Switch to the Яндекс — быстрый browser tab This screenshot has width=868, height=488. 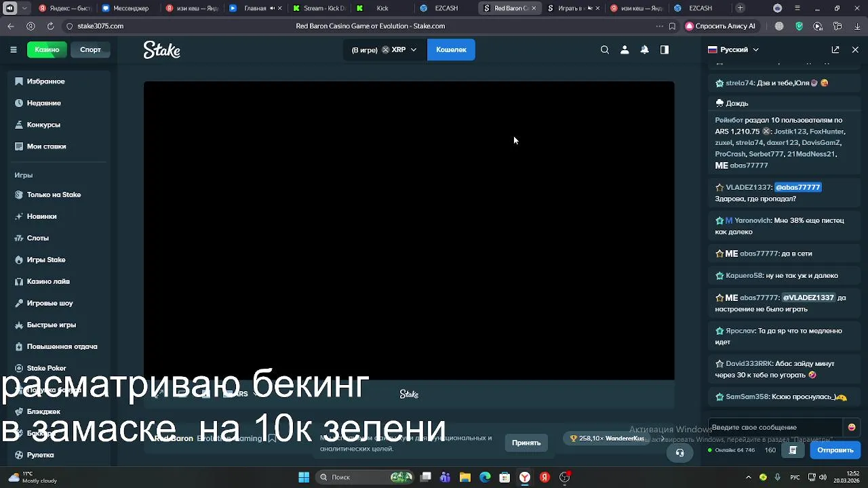(x=64, y=8)
